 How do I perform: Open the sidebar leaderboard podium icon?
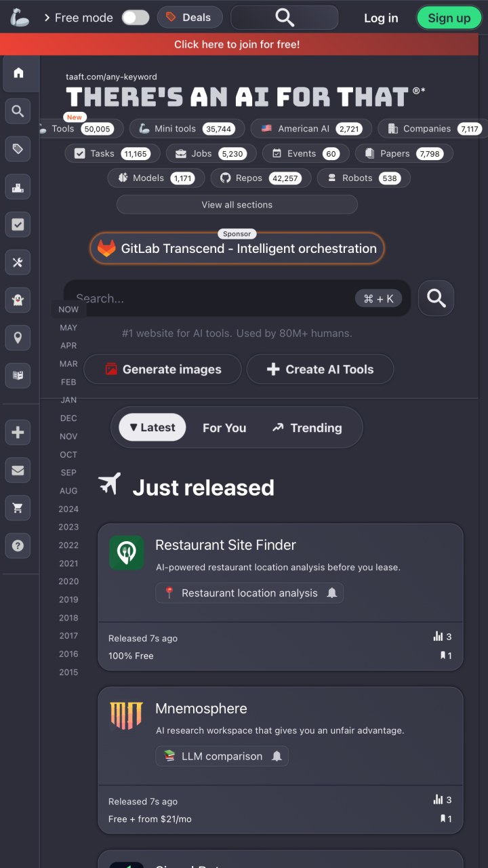click(x=18, y=186)
